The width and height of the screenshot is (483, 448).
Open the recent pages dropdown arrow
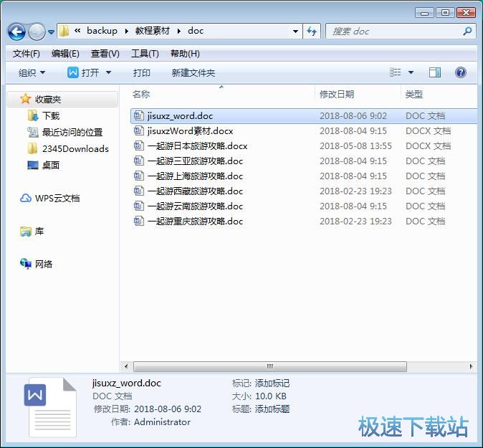pyautogui.click(x=51, y=32)
